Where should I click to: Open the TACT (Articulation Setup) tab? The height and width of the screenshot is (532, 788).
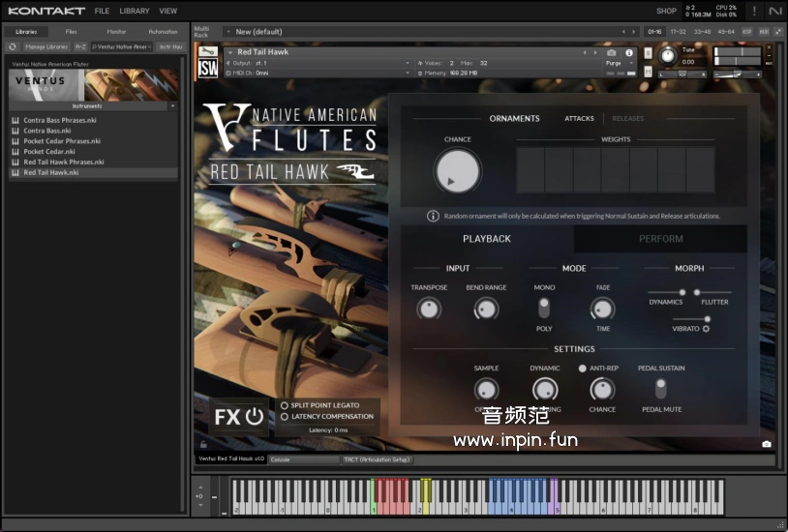(377, 459)
